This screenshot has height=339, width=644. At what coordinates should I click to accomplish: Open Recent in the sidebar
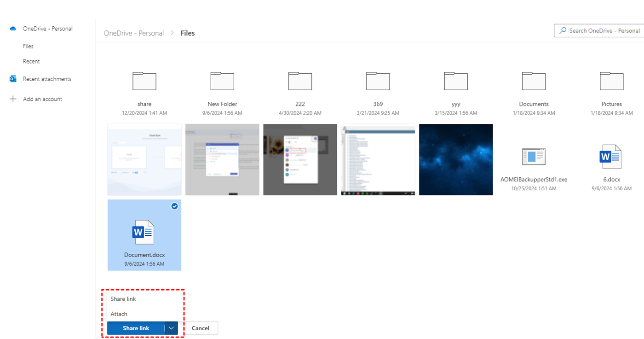click(x=31, y=61)
